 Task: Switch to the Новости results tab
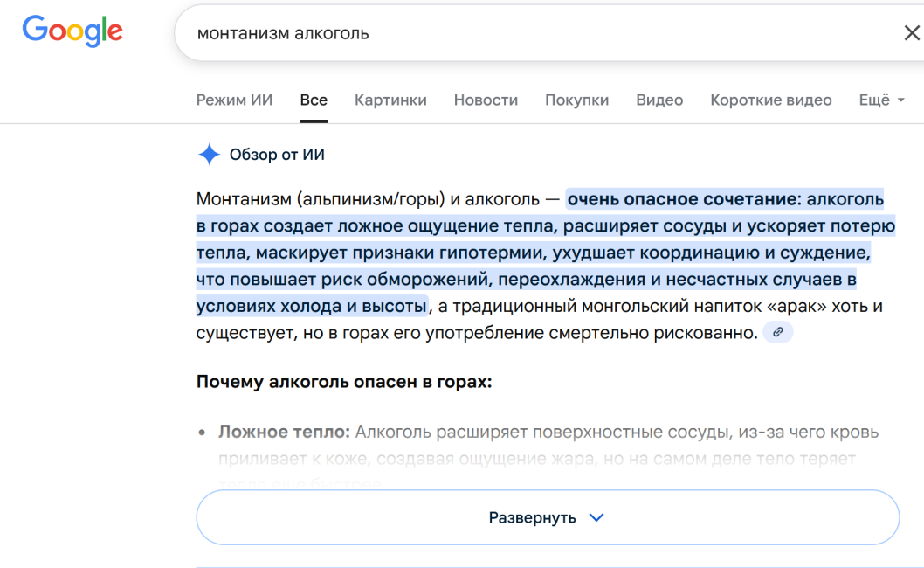tap(486, 100)
